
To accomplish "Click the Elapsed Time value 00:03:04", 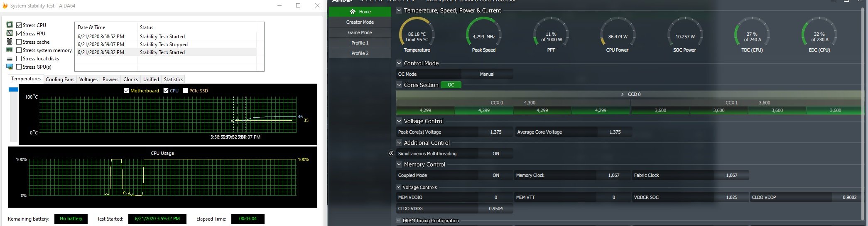I will (248, 219).
